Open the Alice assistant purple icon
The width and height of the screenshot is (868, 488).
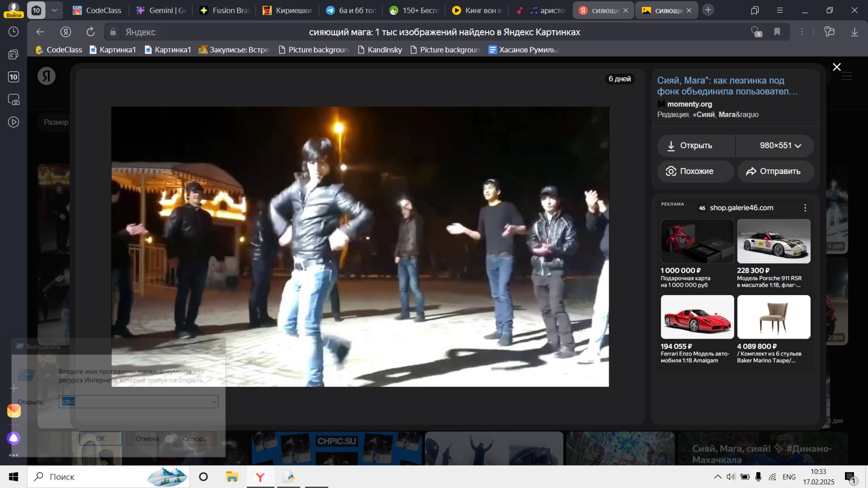click(x=14, y=438)
